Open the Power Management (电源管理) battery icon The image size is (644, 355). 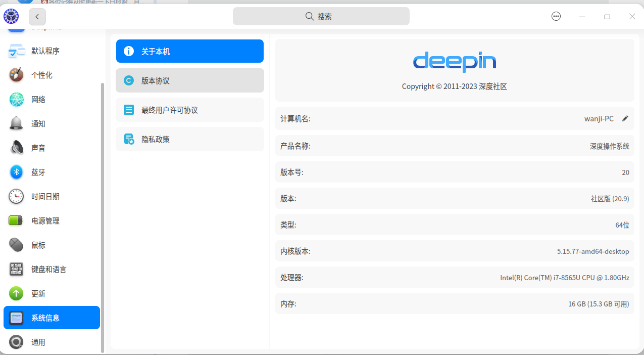pos(16,220)
